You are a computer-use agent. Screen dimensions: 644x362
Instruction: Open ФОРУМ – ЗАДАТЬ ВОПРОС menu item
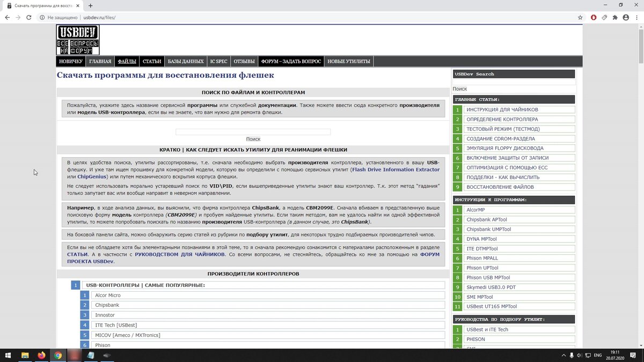(291, 61)
